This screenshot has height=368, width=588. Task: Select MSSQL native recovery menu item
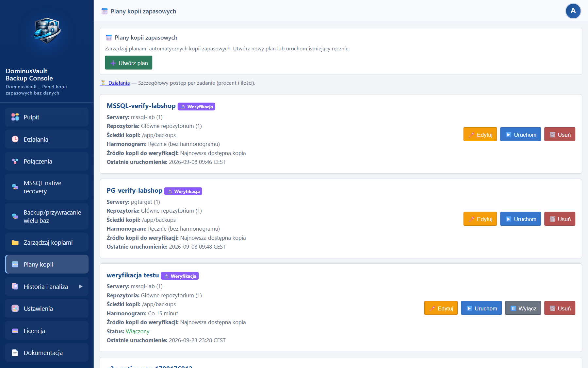tap(47, 187)
